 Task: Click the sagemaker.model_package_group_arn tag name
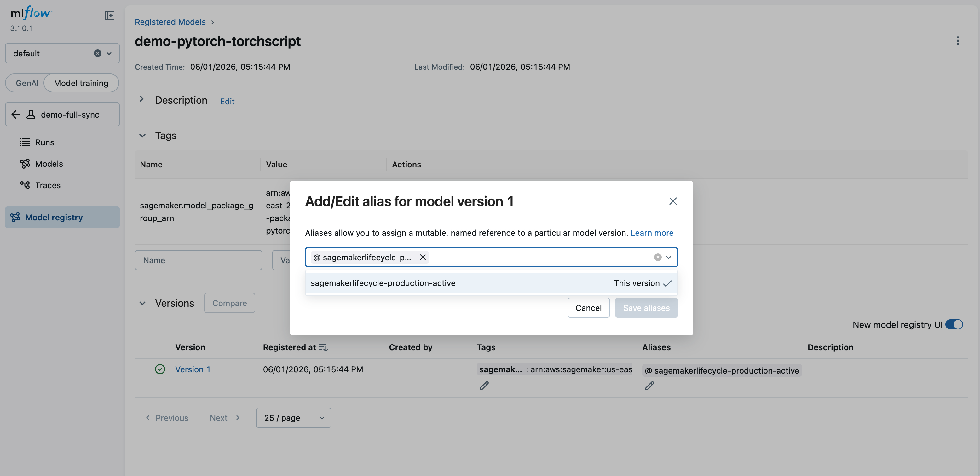pyautogui.click(x=196, y=212)
